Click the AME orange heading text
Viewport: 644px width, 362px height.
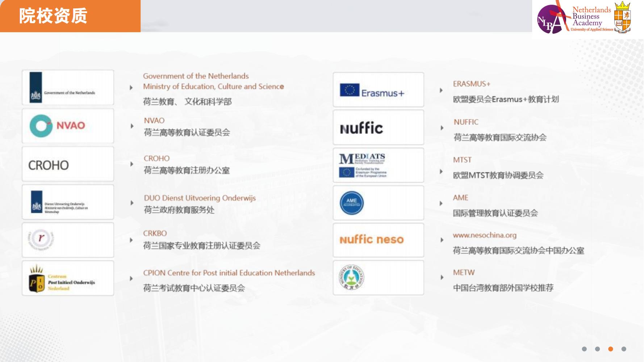[x=461, y=198]
